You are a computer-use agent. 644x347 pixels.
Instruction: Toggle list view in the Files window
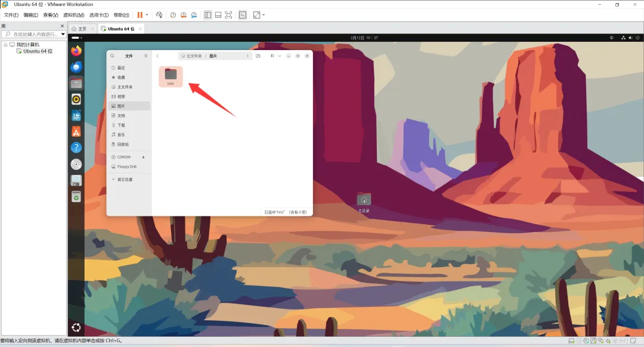[x=273, y=56]
